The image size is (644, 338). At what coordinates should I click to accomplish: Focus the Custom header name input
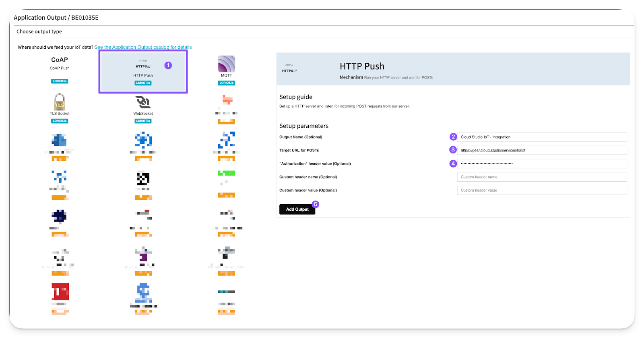(542, 177)
